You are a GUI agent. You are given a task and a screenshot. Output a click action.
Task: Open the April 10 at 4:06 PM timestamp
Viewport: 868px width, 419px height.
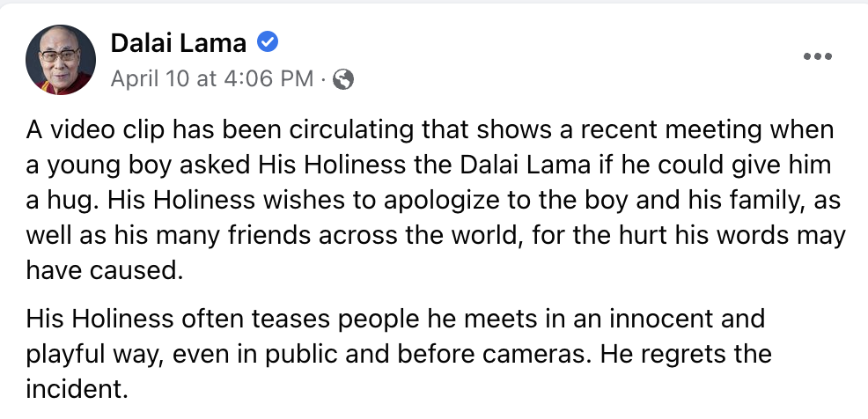(x=211, y=79)
